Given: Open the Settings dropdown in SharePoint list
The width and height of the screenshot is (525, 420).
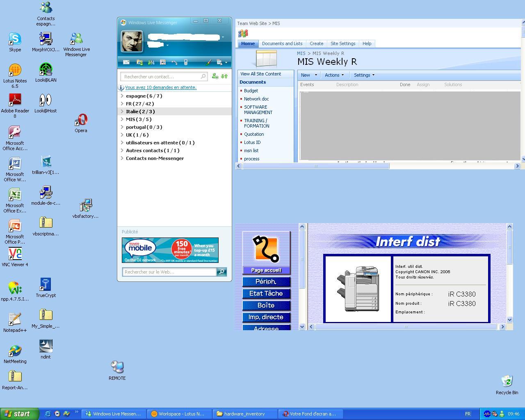Looking at the screenshot, I should point(364,75).
